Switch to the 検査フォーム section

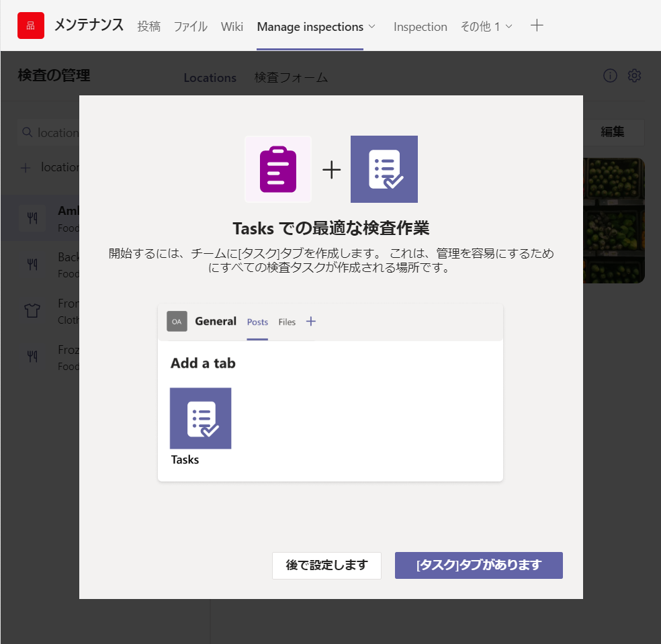pyautogui.click(x=291, y=77)
